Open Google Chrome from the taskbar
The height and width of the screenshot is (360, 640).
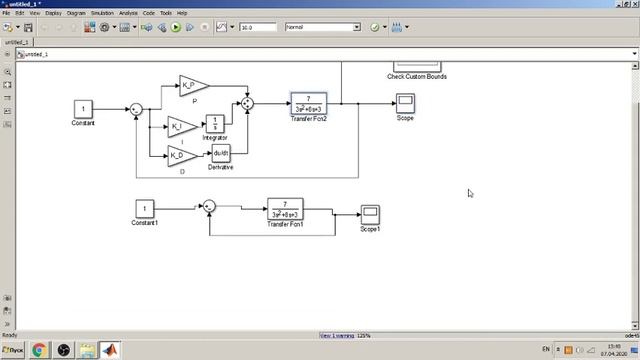39,350
